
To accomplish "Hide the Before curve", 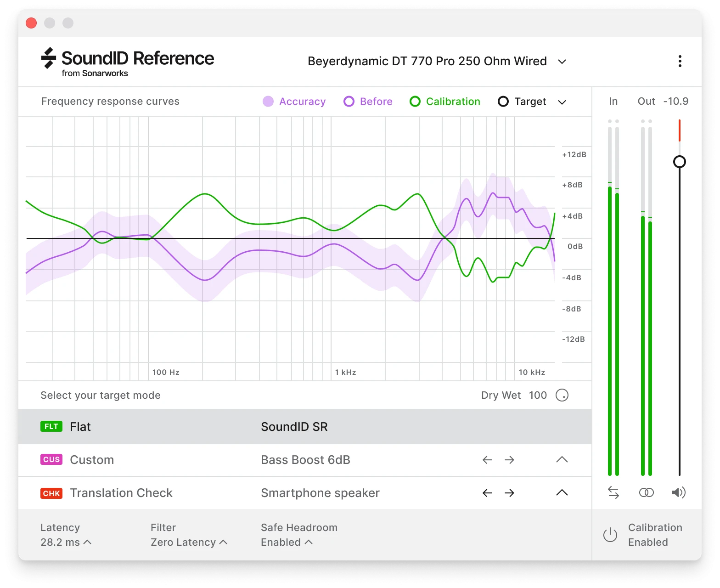I will 368,102.
